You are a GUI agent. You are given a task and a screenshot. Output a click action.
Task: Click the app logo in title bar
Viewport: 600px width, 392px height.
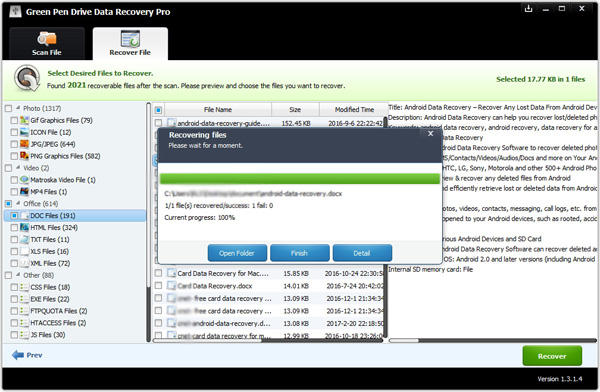click(x=15, y=11)
